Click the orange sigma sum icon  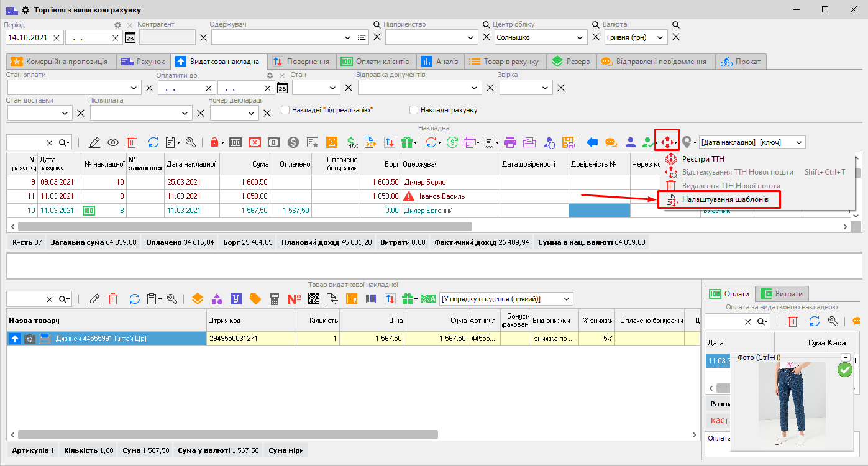[332, 142]
